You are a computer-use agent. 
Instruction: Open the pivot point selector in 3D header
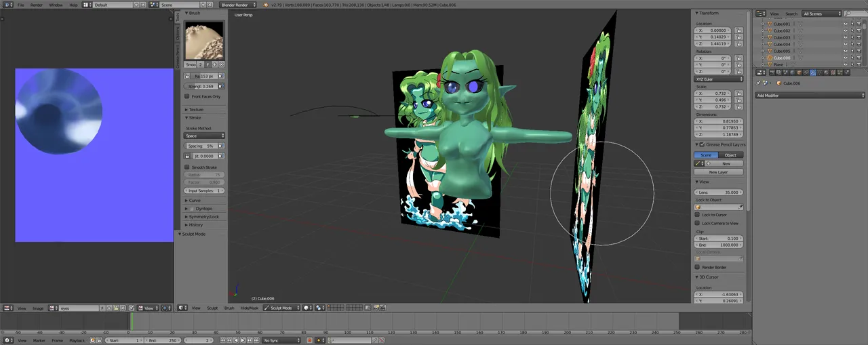click(x=319, y=308)
